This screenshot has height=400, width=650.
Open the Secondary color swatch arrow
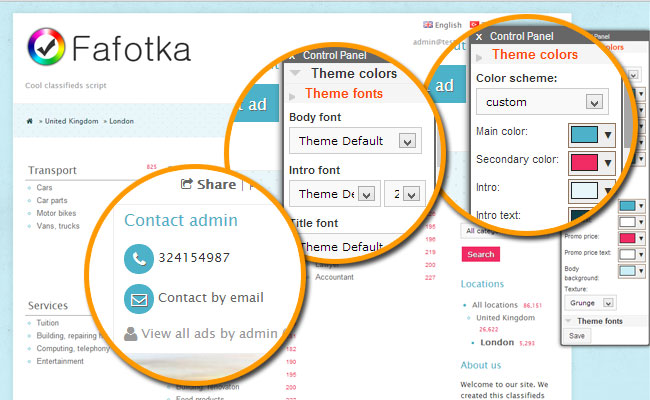click(608, 163)
